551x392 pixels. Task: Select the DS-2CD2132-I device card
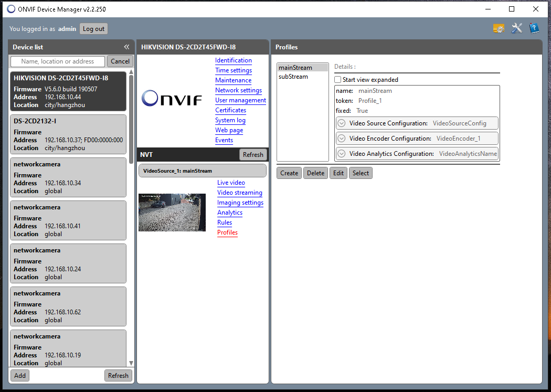coord(68,134)
